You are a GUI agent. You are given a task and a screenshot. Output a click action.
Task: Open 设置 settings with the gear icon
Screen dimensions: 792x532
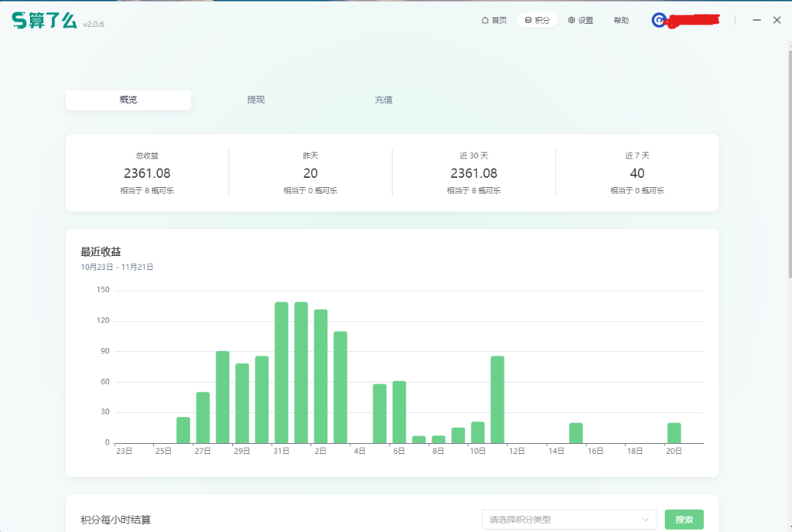[x=581, y=21]
